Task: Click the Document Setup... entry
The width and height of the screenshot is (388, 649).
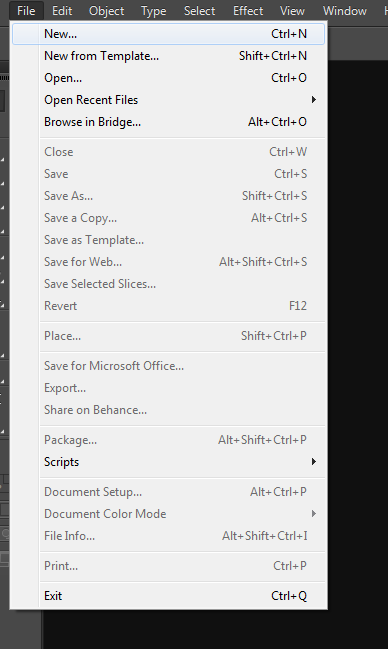Action: [168, 492]
